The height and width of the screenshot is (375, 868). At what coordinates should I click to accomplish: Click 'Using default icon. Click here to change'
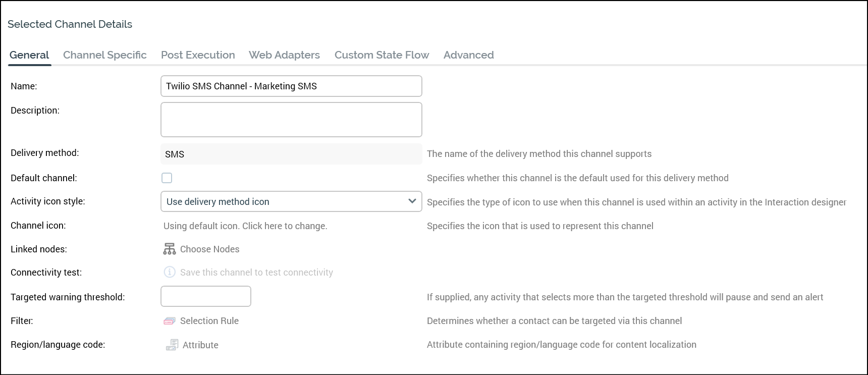coord(245,226)
